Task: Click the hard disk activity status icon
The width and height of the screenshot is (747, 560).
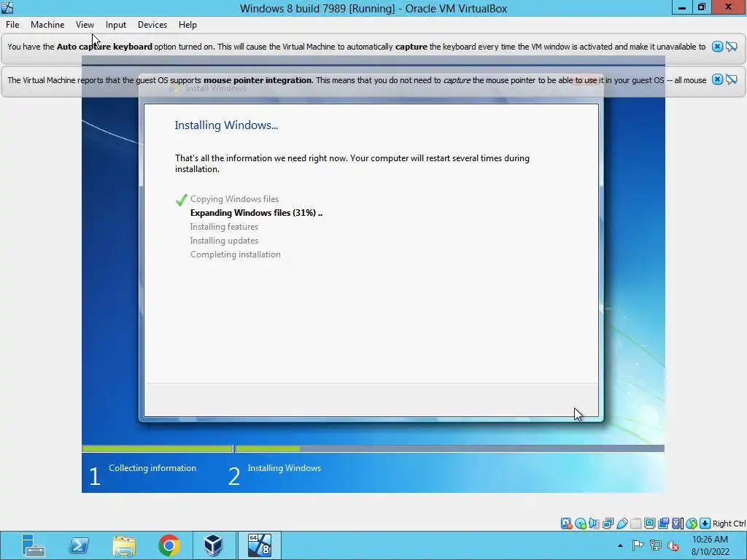Action: (x=566, y=524)
